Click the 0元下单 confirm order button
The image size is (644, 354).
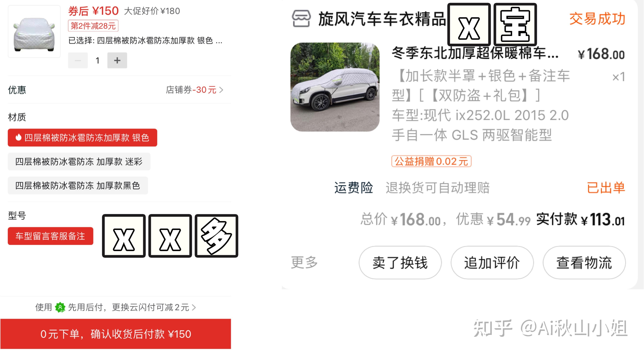tap(116, 334)
